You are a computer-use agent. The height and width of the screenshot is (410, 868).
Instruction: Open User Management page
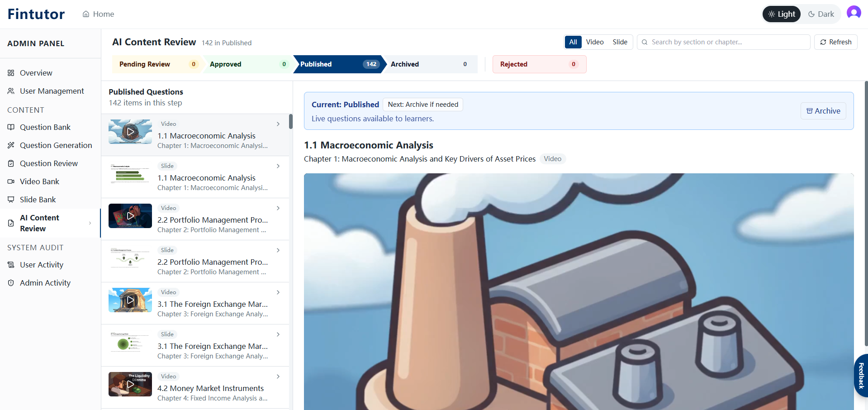click(50, 91)
